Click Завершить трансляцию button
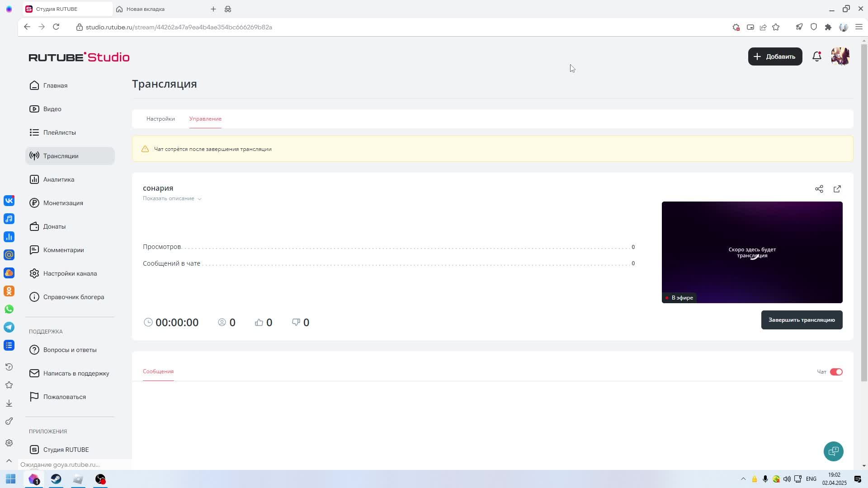The image size is (868, 488). [x=801, y=320]
